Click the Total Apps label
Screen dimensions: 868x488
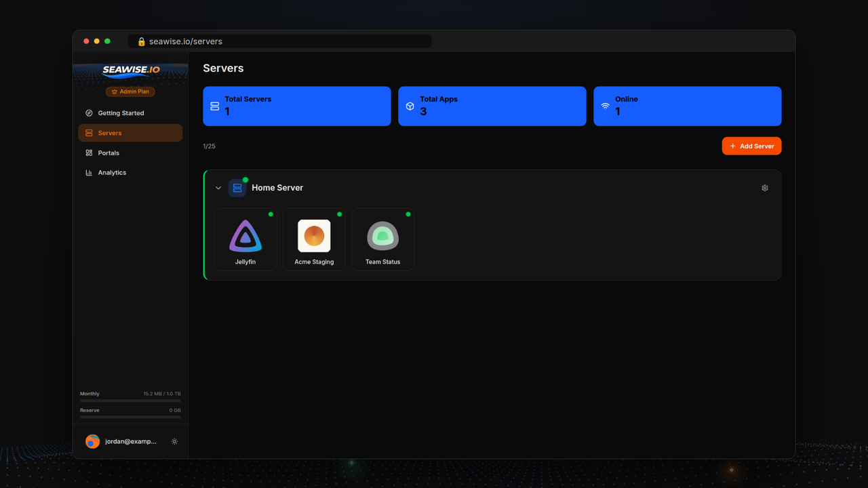[439, 99]
